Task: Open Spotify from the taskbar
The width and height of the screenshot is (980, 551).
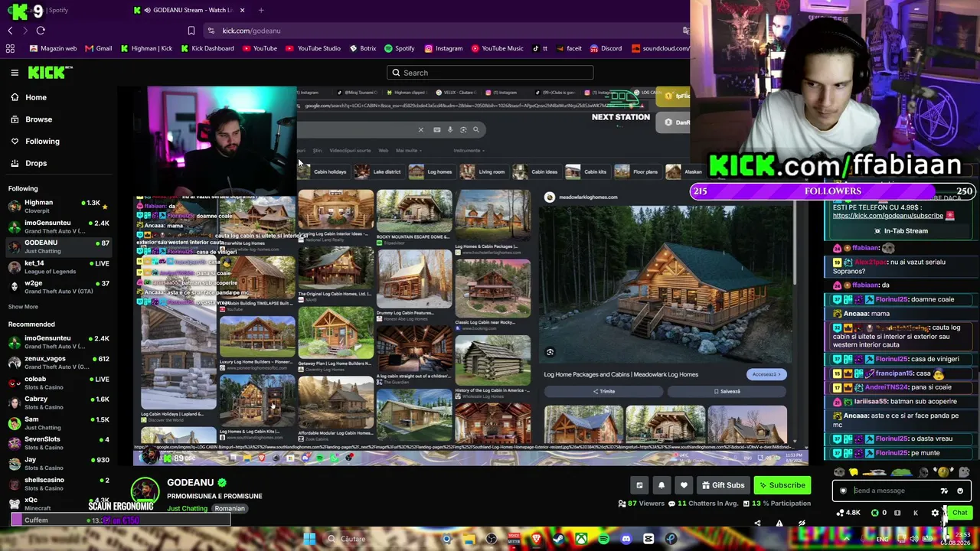Action: click(x=603, y=539)
